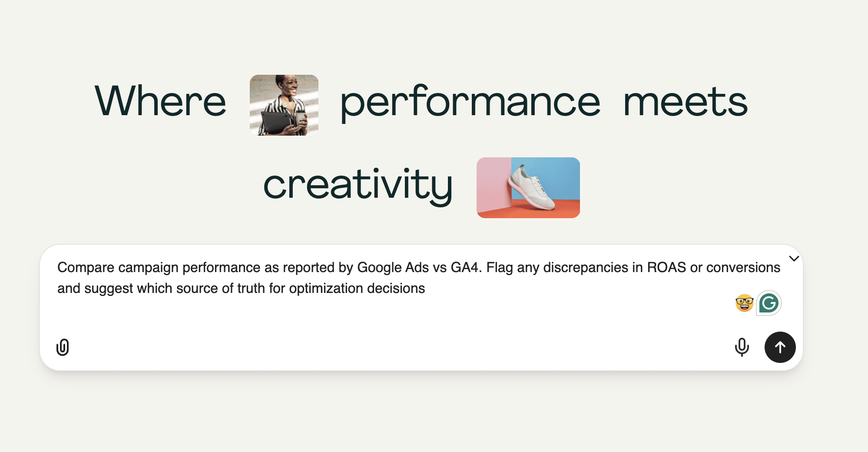868x452 pixels.
Task: Attach a file using the paperclip icon
Action: point(63,347)
